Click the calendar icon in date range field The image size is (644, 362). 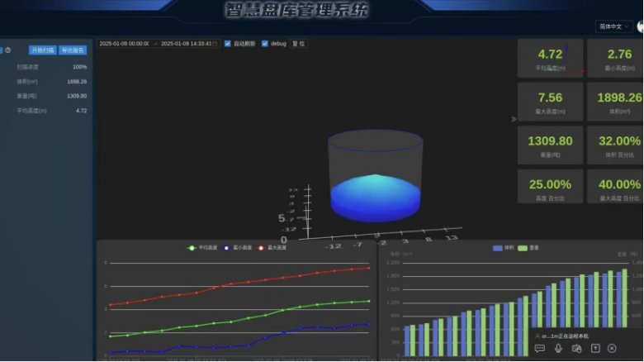(215, 43)
